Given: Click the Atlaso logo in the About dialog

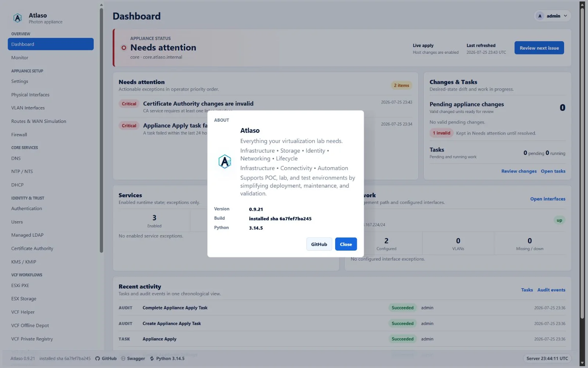Looking at the screenshot, I should (225, 162).
